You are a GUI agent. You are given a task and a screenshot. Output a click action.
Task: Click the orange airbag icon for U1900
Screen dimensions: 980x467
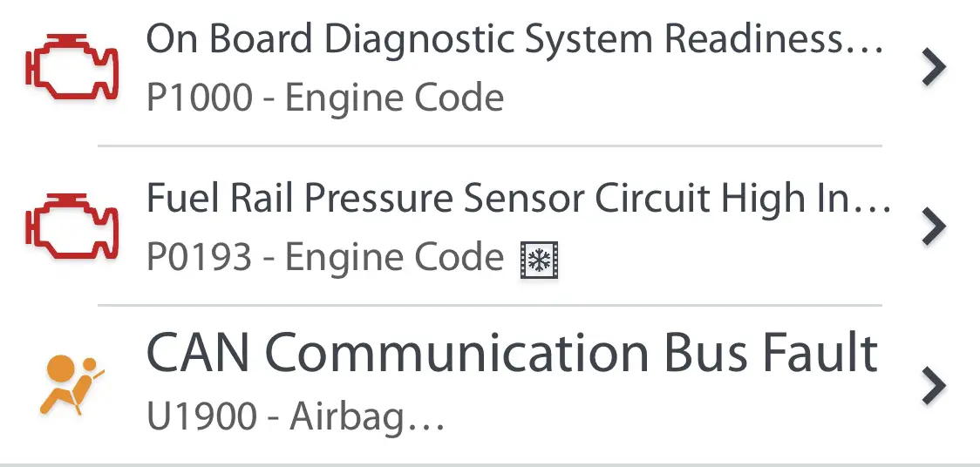[71, 385]
